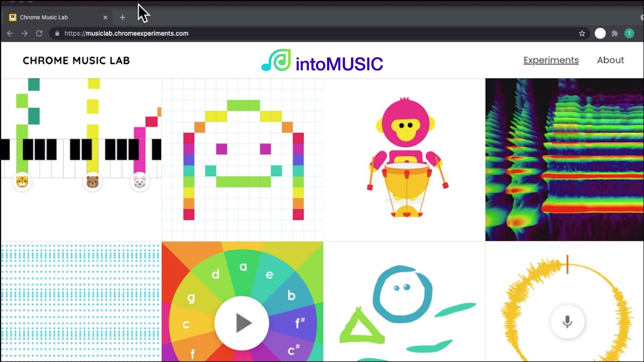
Task: Open the Song Maker smiley-grid thumbnail
Action: (x=243, y=159)
